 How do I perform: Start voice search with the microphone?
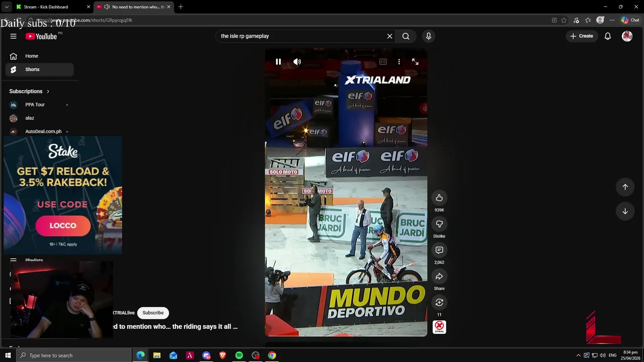(x=429, y=36)
